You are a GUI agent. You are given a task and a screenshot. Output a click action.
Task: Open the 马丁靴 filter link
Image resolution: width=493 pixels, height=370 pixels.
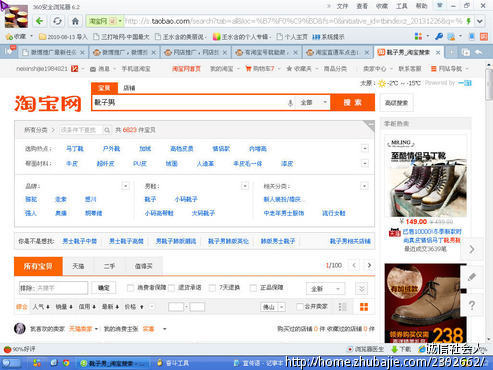75,149
